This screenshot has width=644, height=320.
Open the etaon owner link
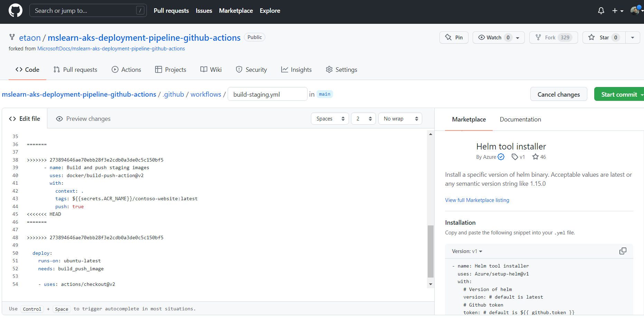[30, 38]
